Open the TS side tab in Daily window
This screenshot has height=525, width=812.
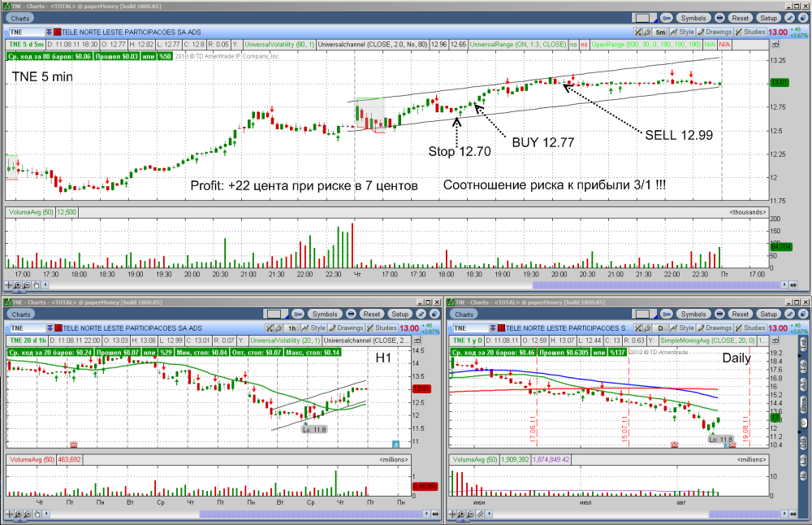coord(804,366)
